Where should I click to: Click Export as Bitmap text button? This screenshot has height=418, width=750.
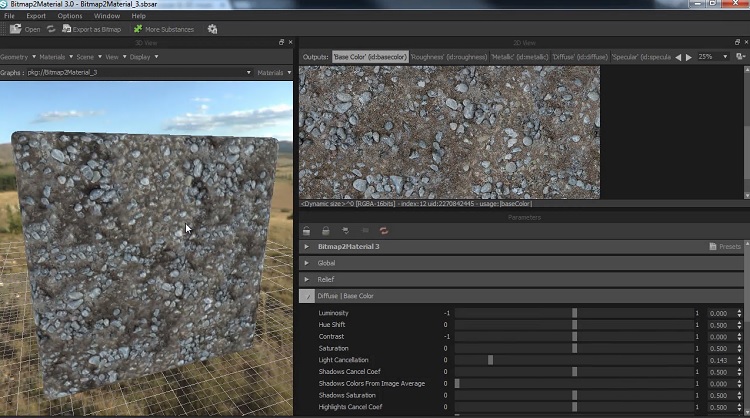pyautogui.click(x=97, y=29)
